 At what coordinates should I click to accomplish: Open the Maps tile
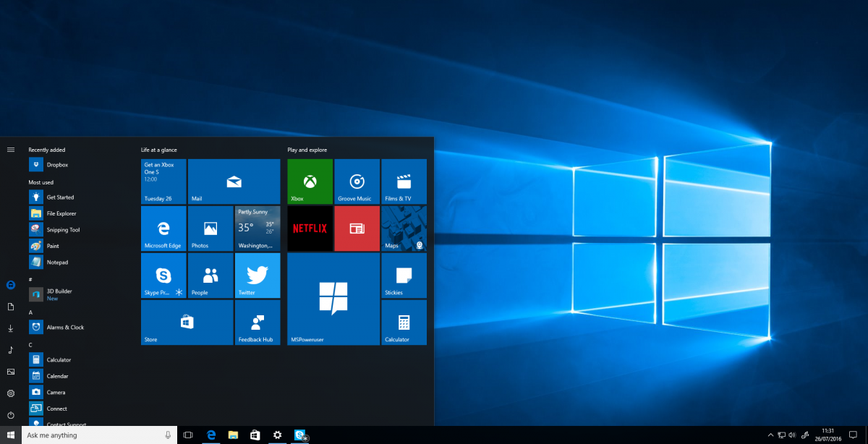pyautogui.click(x=404, y=228)
